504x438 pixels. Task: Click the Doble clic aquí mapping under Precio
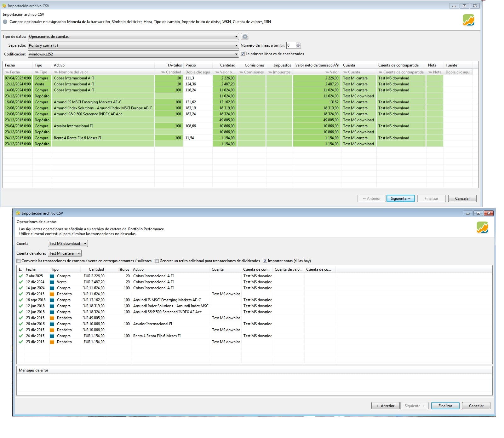pos(198,72)
